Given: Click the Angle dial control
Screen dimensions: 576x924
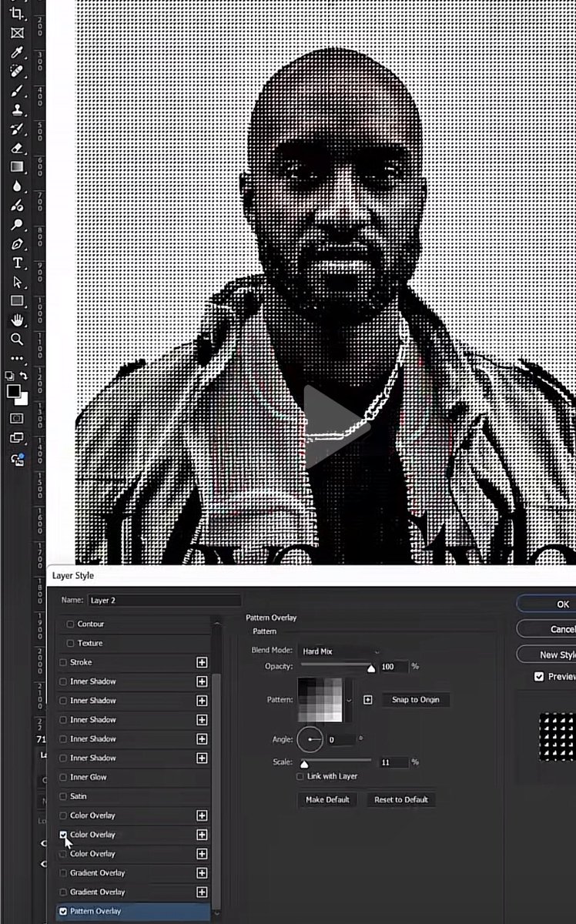Looking at the screenshot, I should [310, 739].
